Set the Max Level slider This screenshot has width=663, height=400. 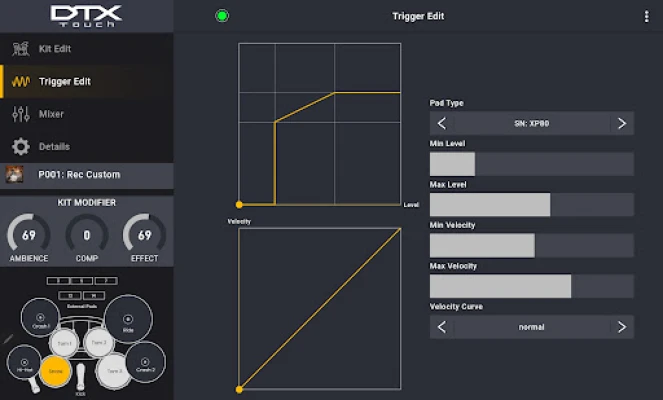[531, 205]
